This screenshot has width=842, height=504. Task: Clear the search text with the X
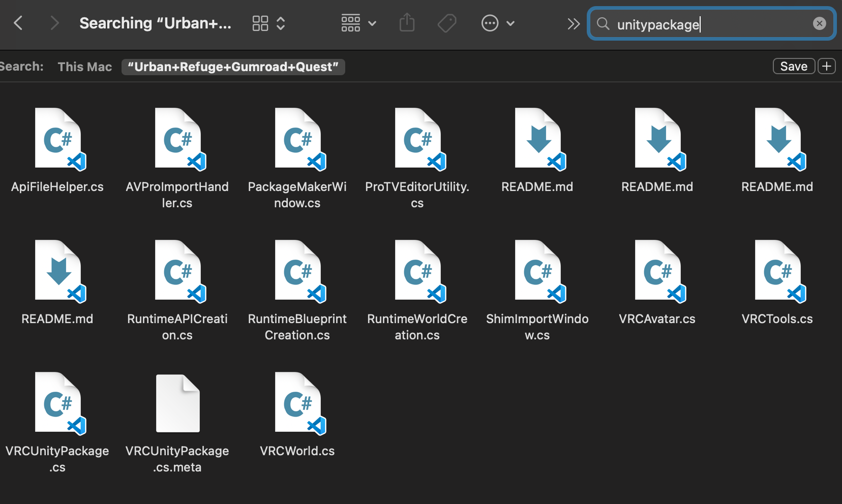pyautogui.click(x=819, y=23)
